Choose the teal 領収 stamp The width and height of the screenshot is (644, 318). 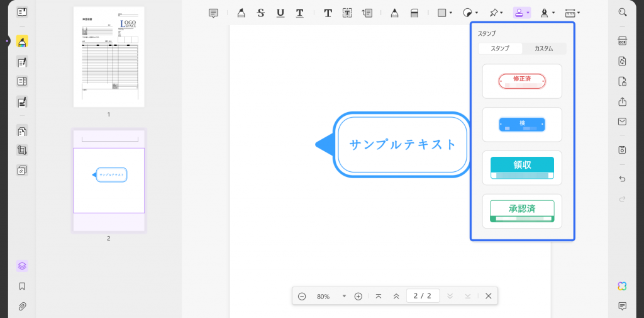[x=522, y=168]
